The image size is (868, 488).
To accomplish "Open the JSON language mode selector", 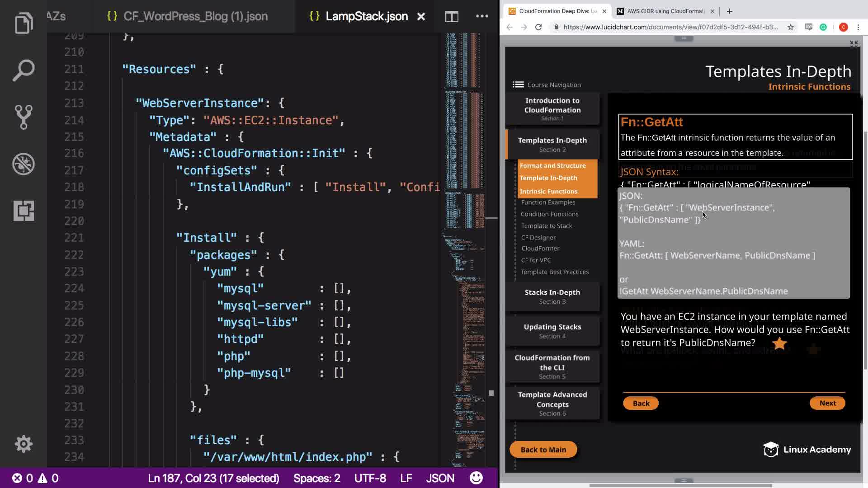I will pyautogui.click(x=440, y=478).
